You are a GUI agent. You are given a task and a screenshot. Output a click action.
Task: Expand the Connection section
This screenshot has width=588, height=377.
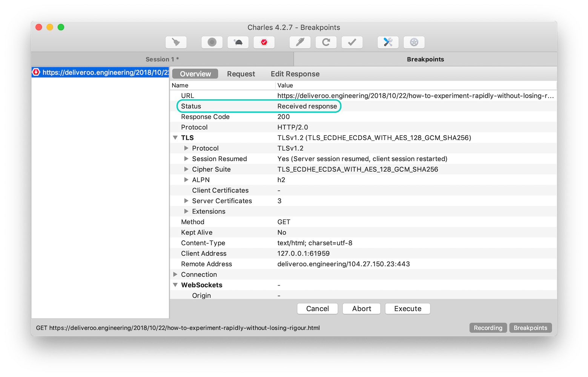(x=175, y=274)
